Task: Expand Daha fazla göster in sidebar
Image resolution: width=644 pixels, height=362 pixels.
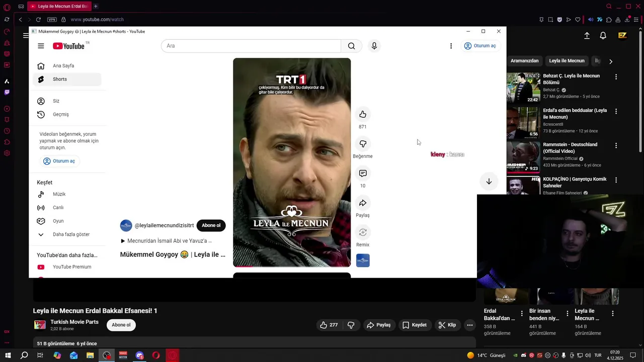Action: point(67,234)
